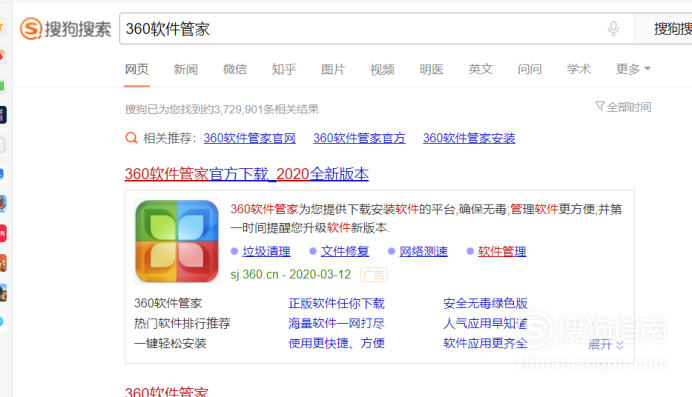Select the 网页 tab
This screenshot has height=397, width=692.
click(137, 69)
